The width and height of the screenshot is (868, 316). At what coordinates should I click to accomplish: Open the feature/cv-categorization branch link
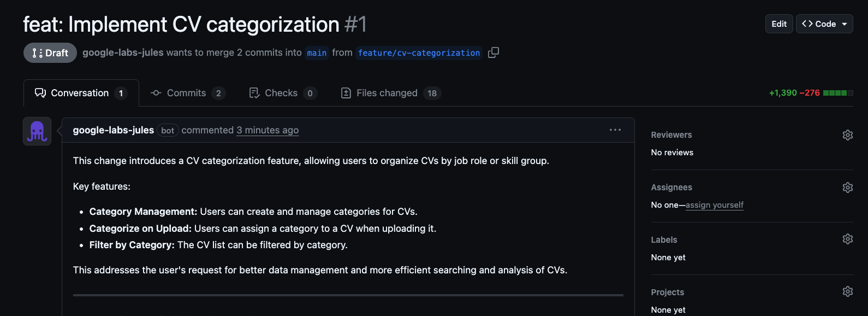[x=419, y=53]
